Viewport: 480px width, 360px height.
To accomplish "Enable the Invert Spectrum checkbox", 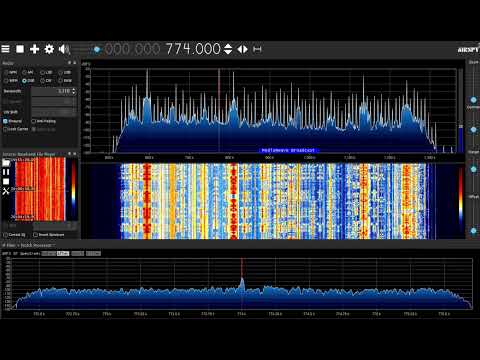I will [x=35, y=235].
